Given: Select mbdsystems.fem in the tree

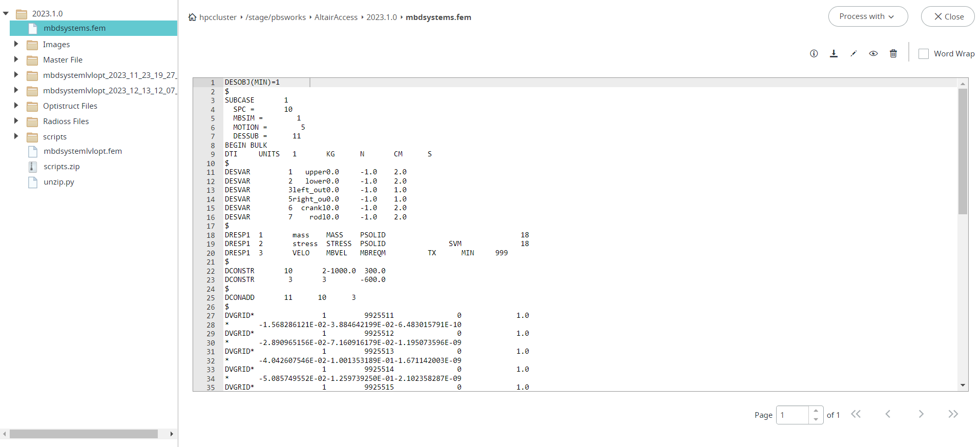Looking at the screenshot, I should [93, 28].
